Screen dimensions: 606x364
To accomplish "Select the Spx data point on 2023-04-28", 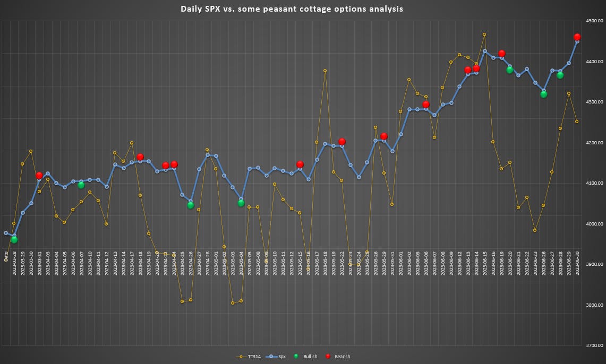I will (208, 155).
